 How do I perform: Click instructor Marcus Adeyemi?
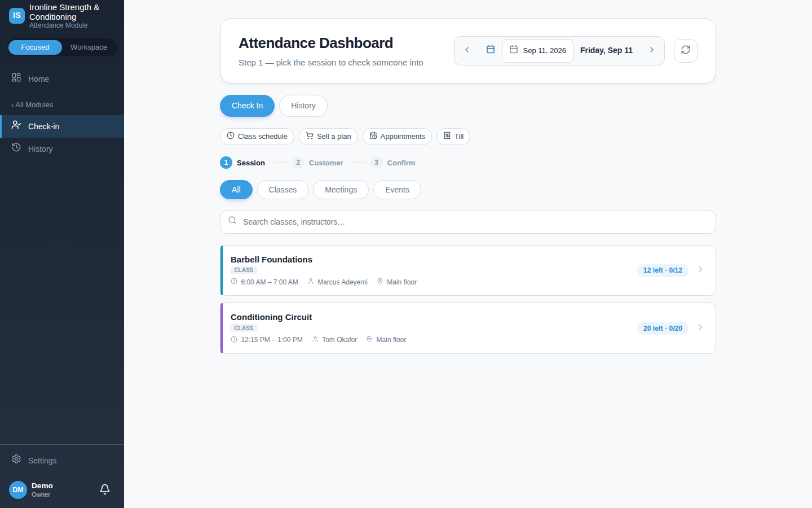[342, 282]
